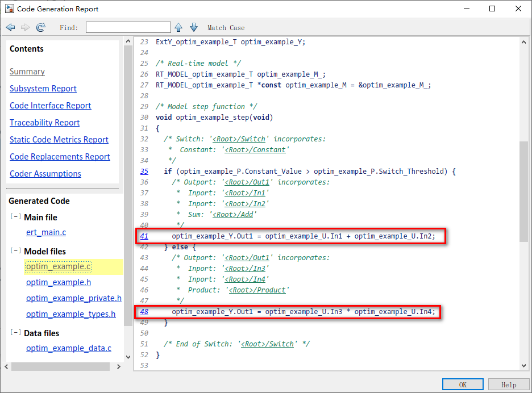This screenshot has width=532, height=393.
Task: Open the Code Replacements Report link
Action: (x=60, y=156)
